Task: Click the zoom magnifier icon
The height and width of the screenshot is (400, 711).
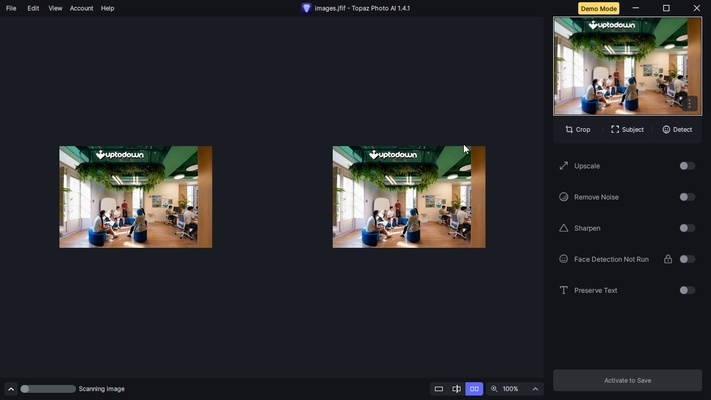Action: click(494, 389)
